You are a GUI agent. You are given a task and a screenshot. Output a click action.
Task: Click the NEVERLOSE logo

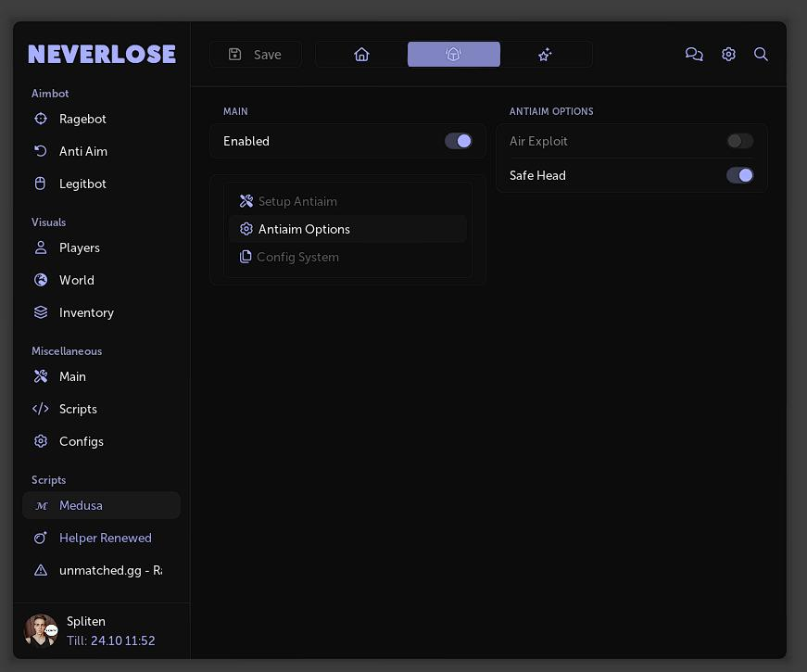click(102, 54)
